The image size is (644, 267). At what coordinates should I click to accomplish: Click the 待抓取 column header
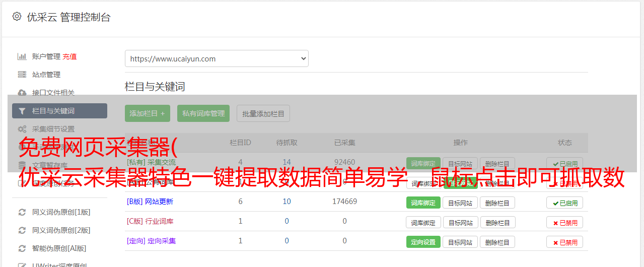pos(287,143)
